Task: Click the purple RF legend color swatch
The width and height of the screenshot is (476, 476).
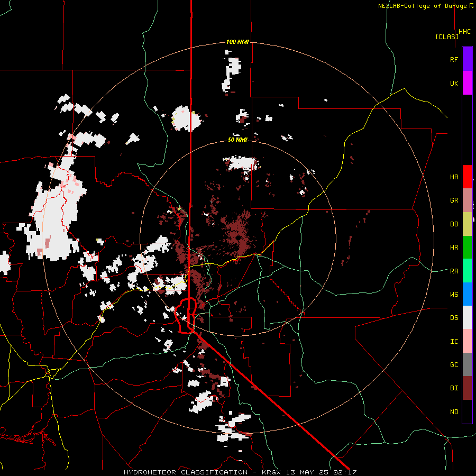Action: click(467, 59)
